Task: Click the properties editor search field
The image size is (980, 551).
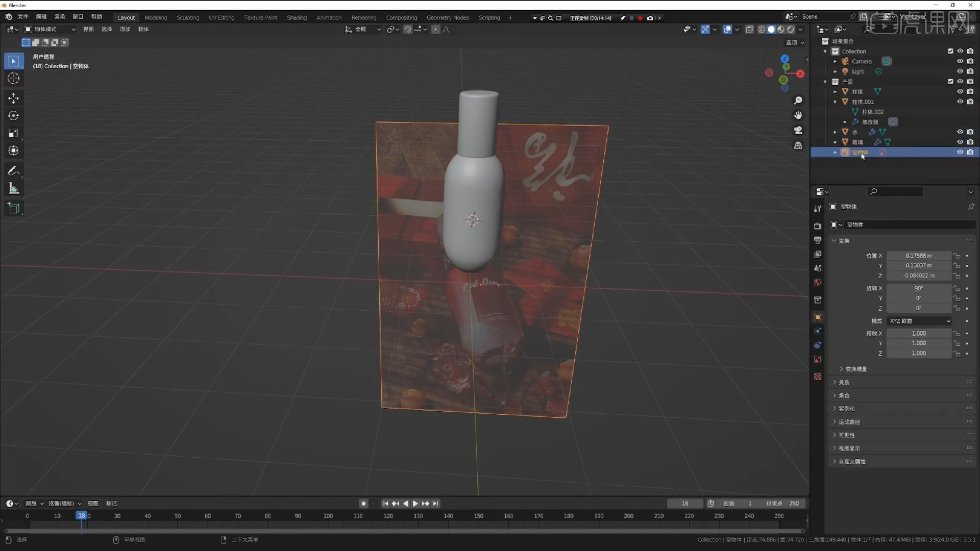Action: (x=896, y=191)
